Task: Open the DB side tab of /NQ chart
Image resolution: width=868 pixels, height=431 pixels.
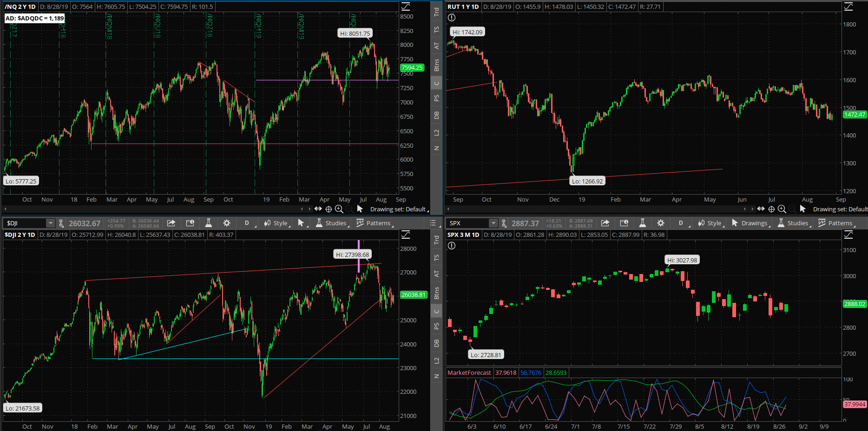Action: coord(436,115)
